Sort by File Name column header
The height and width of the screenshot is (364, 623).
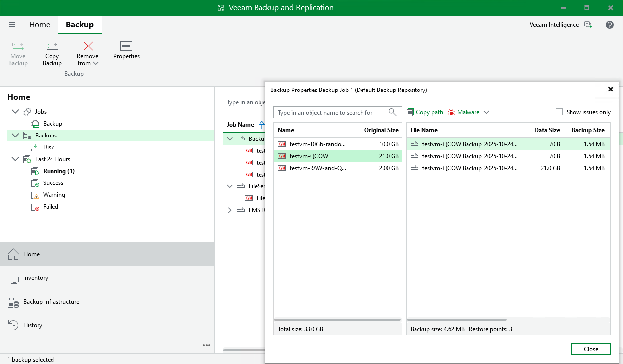pos(424,130)
